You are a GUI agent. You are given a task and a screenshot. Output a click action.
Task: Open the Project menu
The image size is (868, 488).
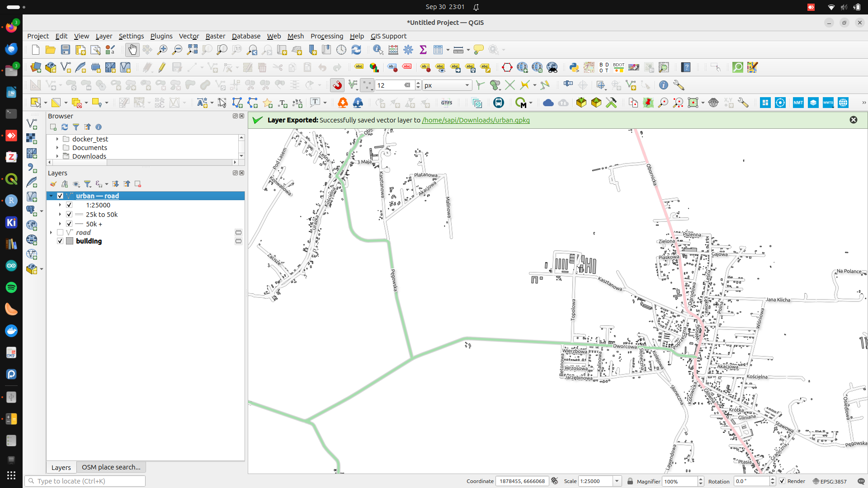click(x=38, y=36)
